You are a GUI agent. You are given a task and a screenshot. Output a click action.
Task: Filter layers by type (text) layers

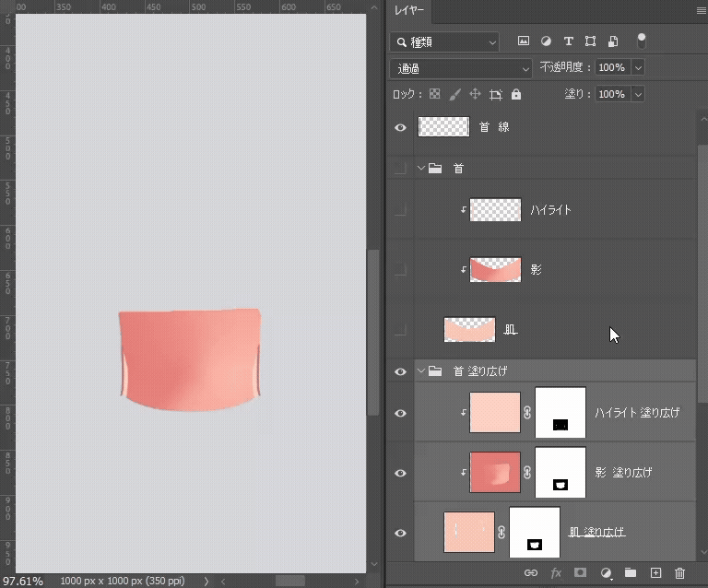tap(568, 41)
